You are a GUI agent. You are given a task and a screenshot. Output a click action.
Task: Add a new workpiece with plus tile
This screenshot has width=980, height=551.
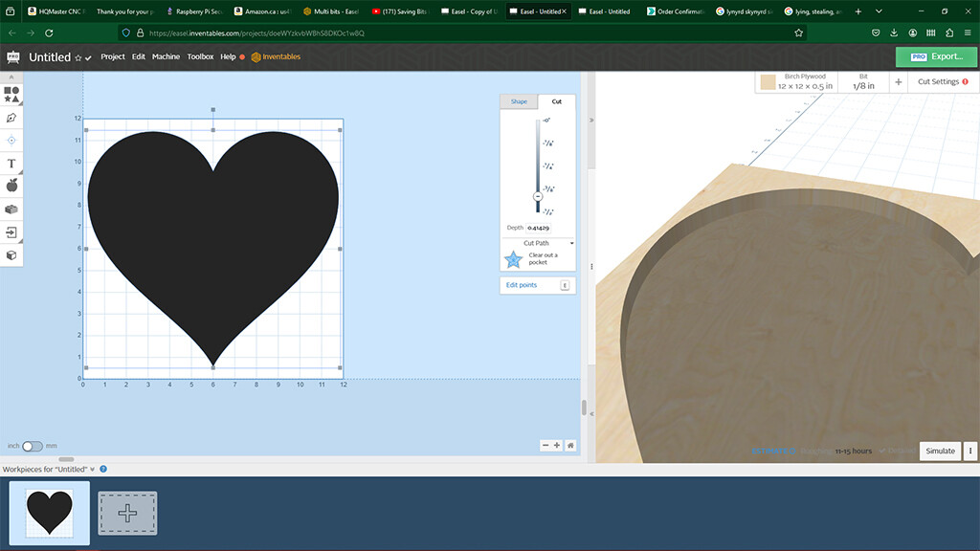pyautogui.click(x=127, y=513)
